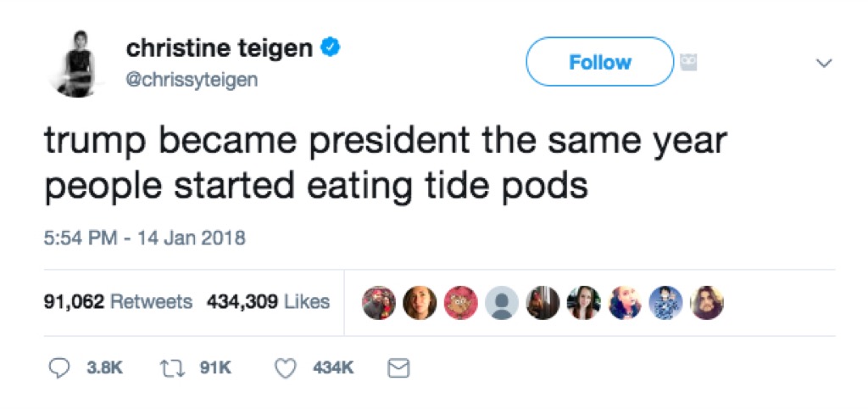
Task: View the 434,309 Likes list
Action: (268, 302)
